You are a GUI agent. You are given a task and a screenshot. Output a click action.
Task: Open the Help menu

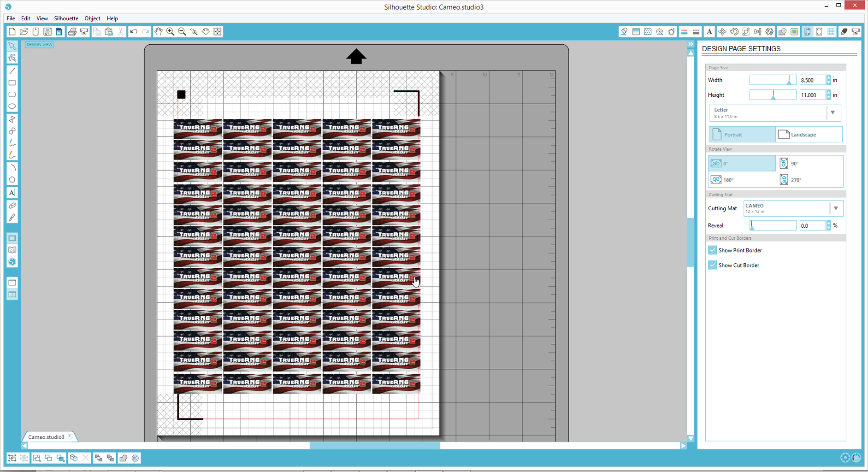[112, 18]
